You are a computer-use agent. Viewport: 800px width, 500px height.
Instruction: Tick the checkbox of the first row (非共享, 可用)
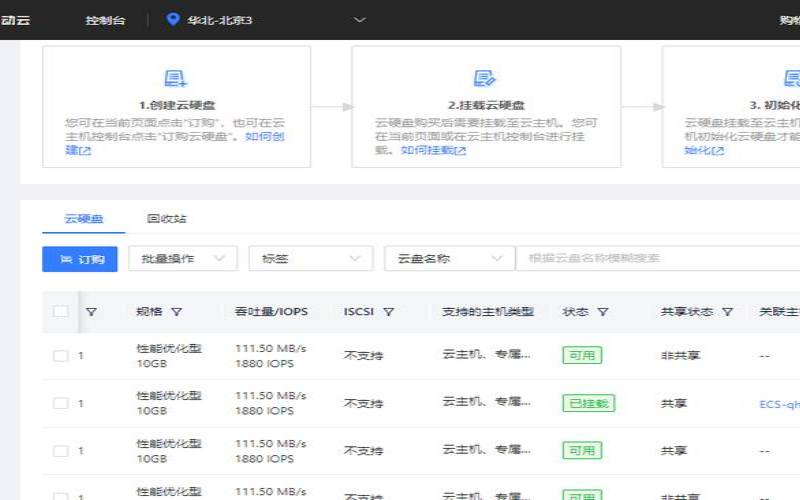pyautogui.click(x=61, y=356)
